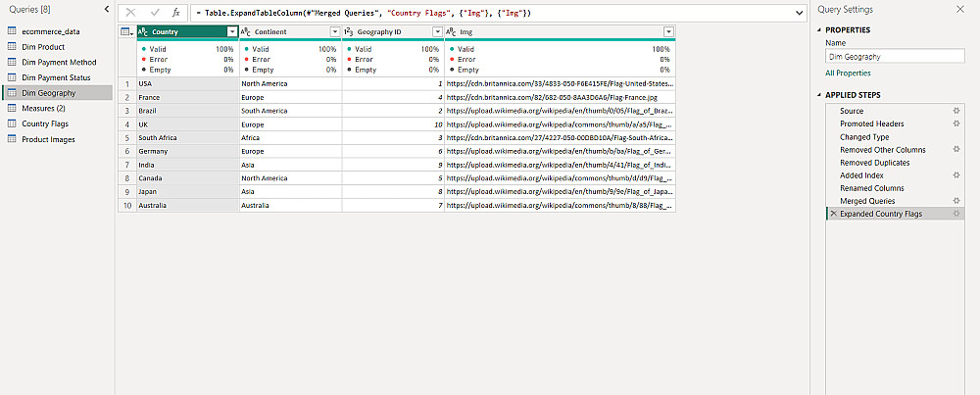Open the All Properties link
This screenshot has height=395, width=980.
pyautogui.click(x=848, y=73)
